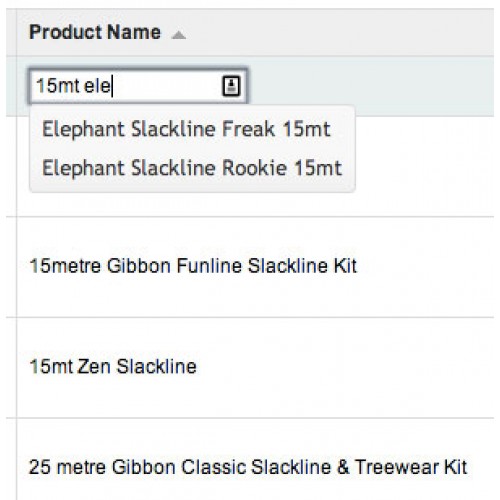
Task: Click left margin cell of the filter row
Action: [x=11, y=86]
